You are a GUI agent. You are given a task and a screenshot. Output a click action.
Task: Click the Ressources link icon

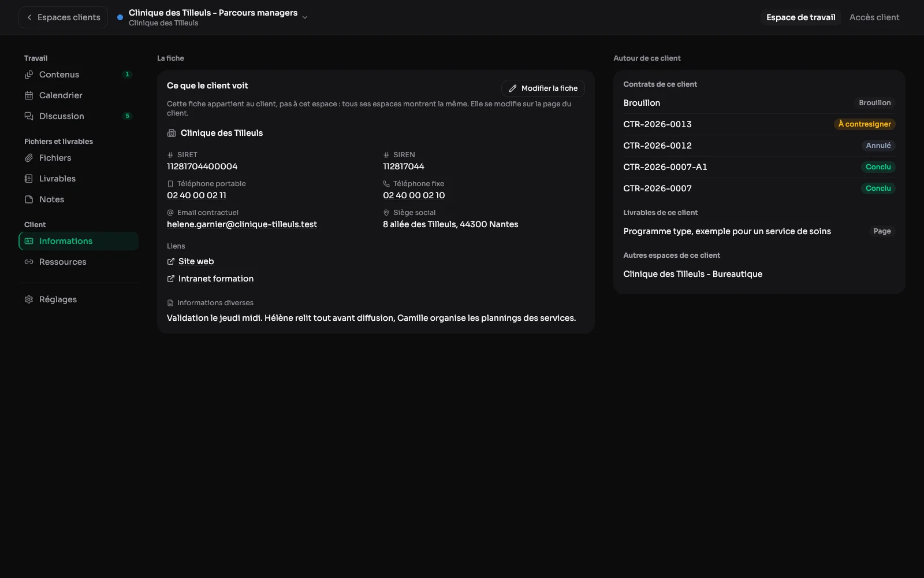point(29,262)
